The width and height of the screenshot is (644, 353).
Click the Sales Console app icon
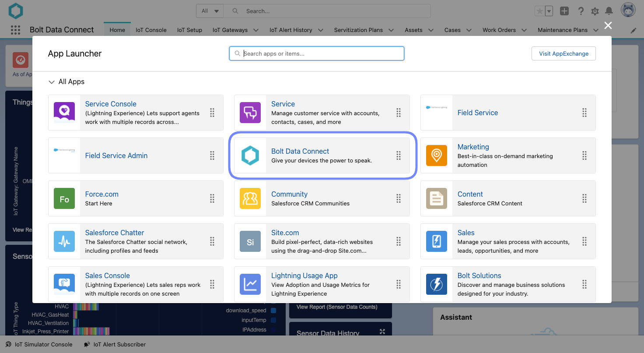(64, 284)
